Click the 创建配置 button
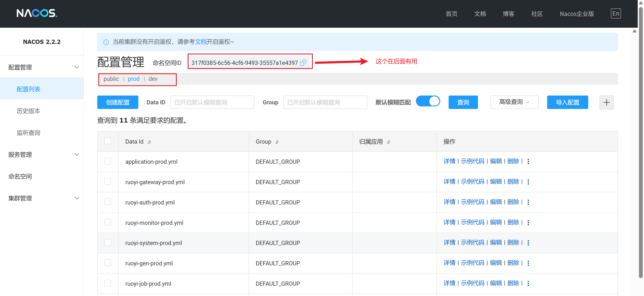 [117, 102]
